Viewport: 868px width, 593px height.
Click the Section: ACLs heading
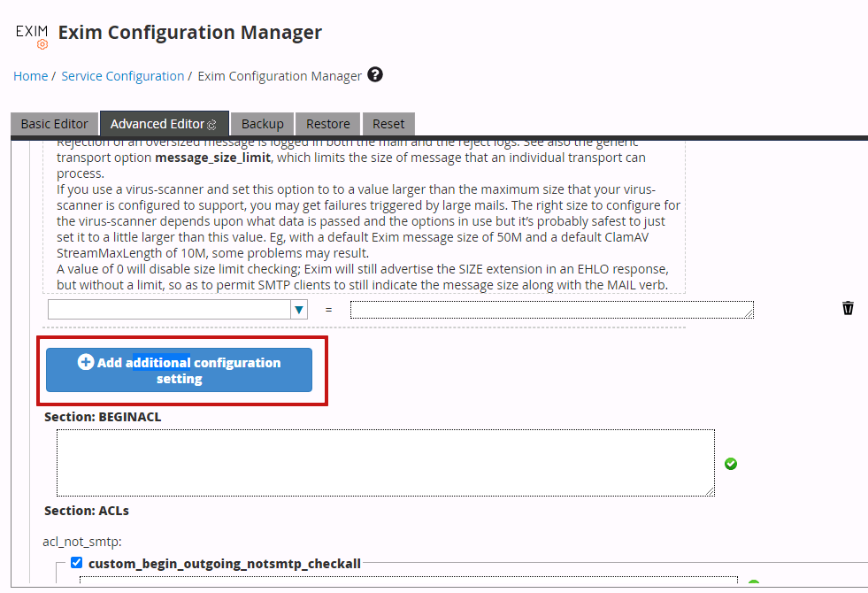87,511
